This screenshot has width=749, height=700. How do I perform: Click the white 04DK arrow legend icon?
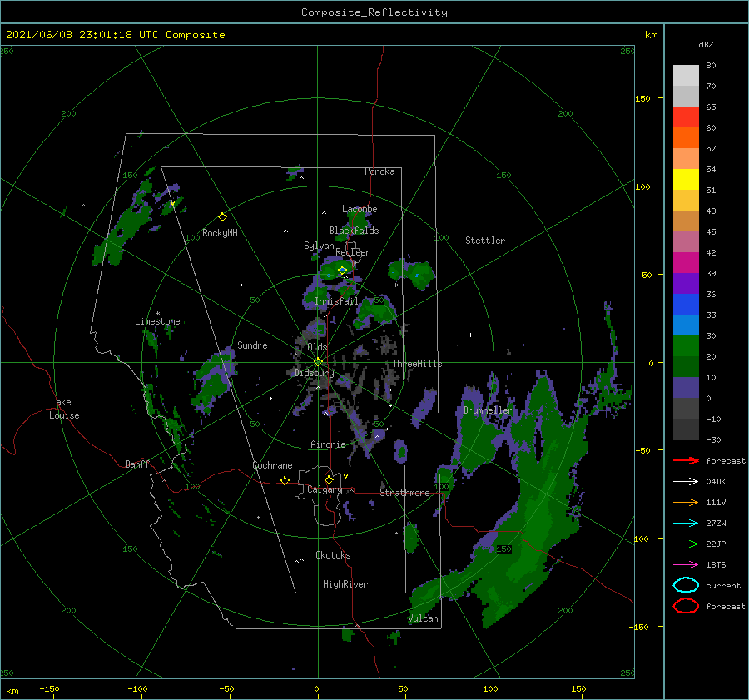pyautogui.click(x=687, y=481)
